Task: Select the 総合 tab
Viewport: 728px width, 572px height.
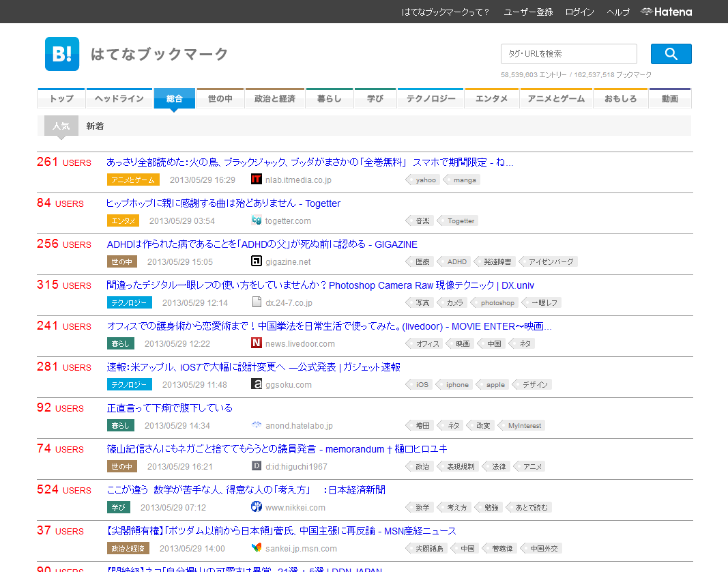Action: tap(175, 98)
